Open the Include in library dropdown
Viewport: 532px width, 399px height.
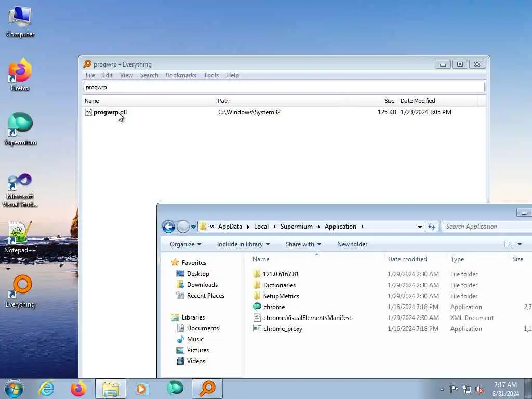(243, 244)
